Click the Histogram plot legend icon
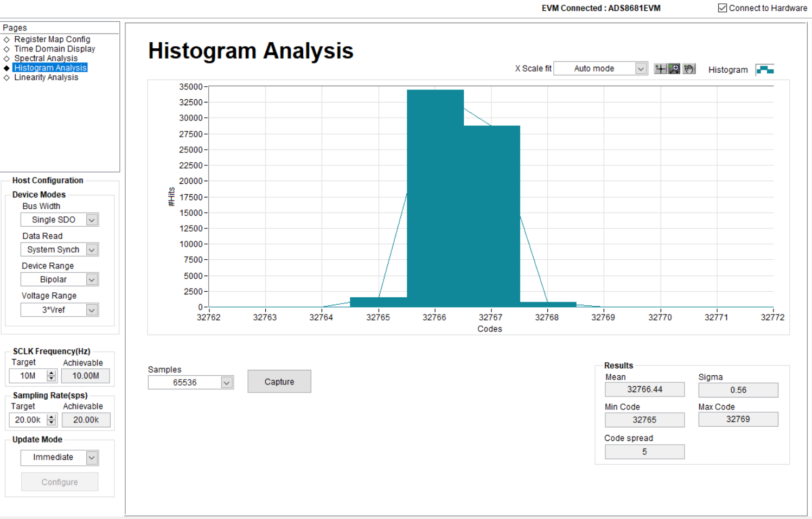Image resolution: width=812 pixels, height=519 pixels. [765, 69]
